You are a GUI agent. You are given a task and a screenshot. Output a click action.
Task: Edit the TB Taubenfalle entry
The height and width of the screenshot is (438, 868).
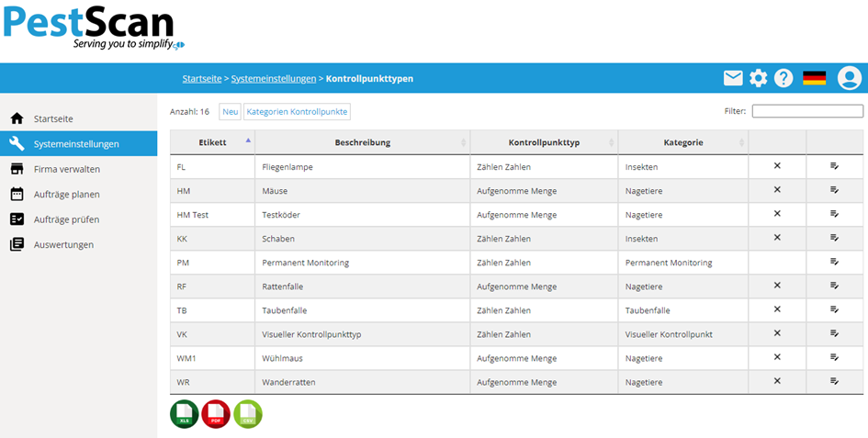click(835, 309)
